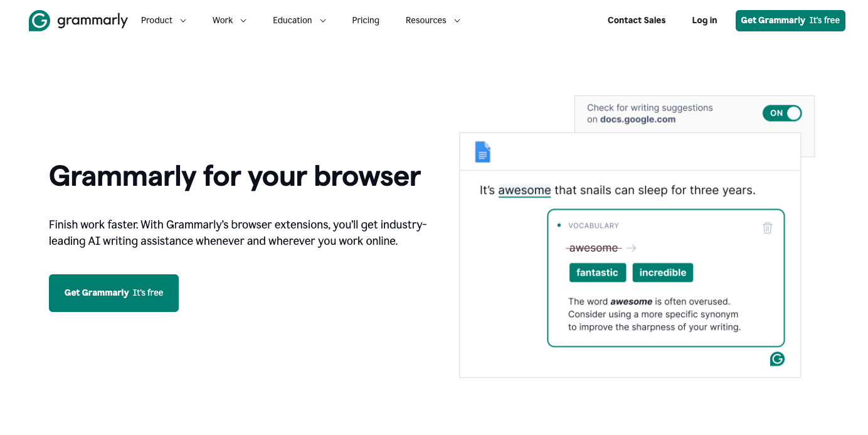Open the Contact Sales link
Image resolution: width=868 pixels, height=435 pixels.
pos(637,21)
